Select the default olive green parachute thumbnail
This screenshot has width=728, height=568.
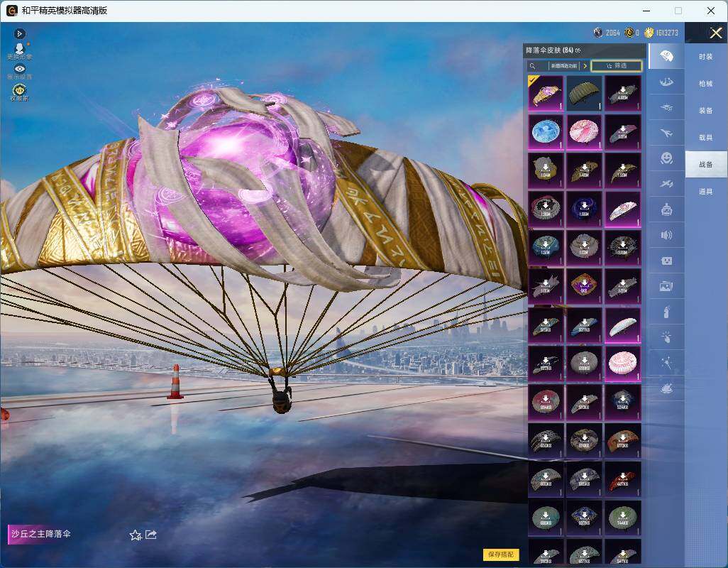(584, 93)
